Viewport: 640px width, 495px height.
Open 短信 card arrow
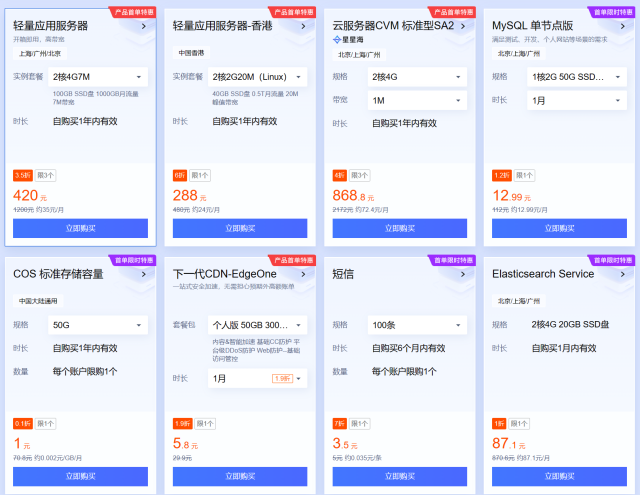[463, 274]
